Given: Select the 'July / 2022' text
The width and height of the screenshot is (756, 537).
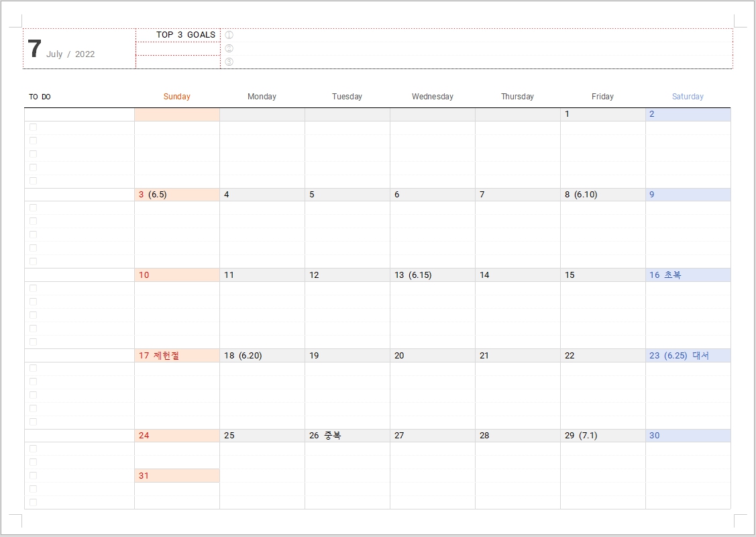Looking at the screenshot, I should 70,54.
